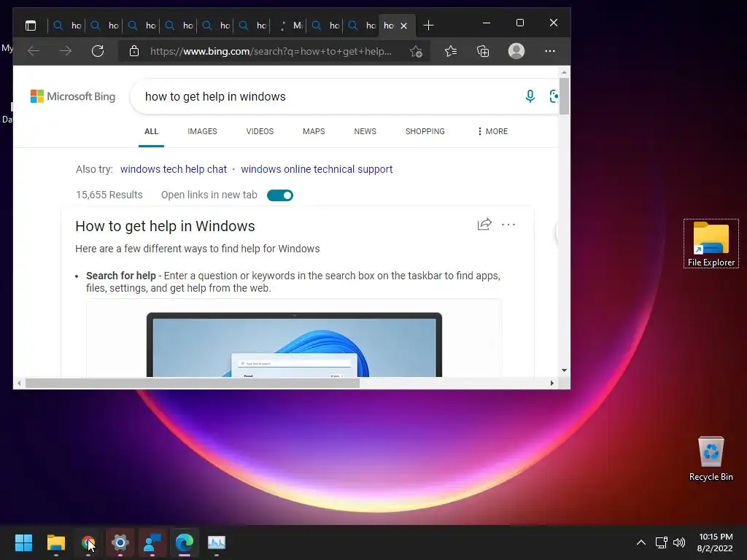This screenshot has width=747, height=560.
Task: Switch to NEWS results tab
Action: click(365, 131)
